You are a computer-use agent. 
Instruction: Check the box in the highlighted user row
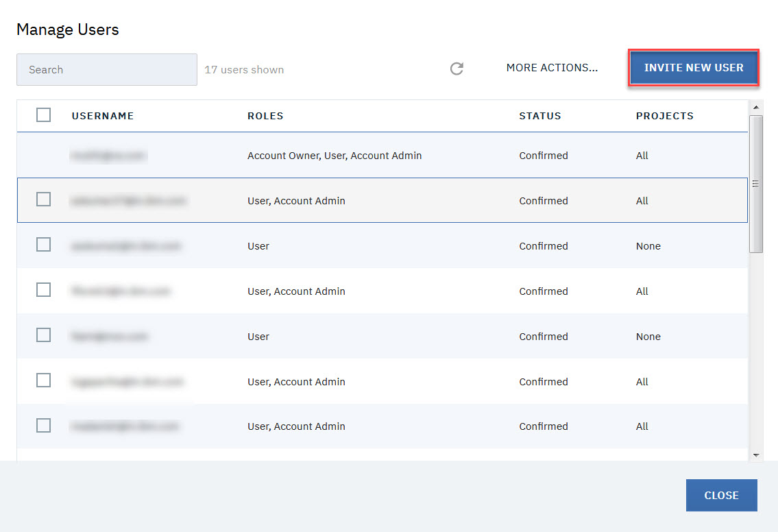tap(43, 199)
